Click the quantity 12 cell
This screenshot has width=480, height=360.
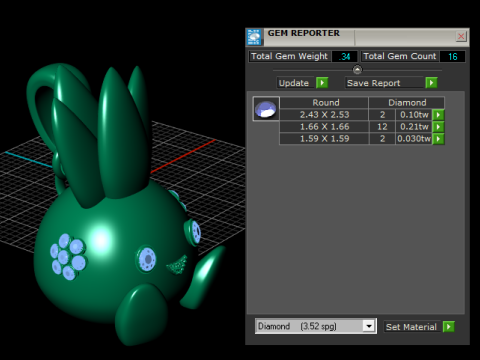(382, 127)
